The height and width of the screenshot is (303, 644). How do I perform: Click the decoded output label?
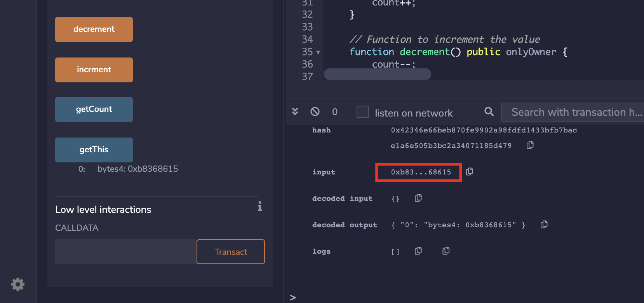pos(345,225)
